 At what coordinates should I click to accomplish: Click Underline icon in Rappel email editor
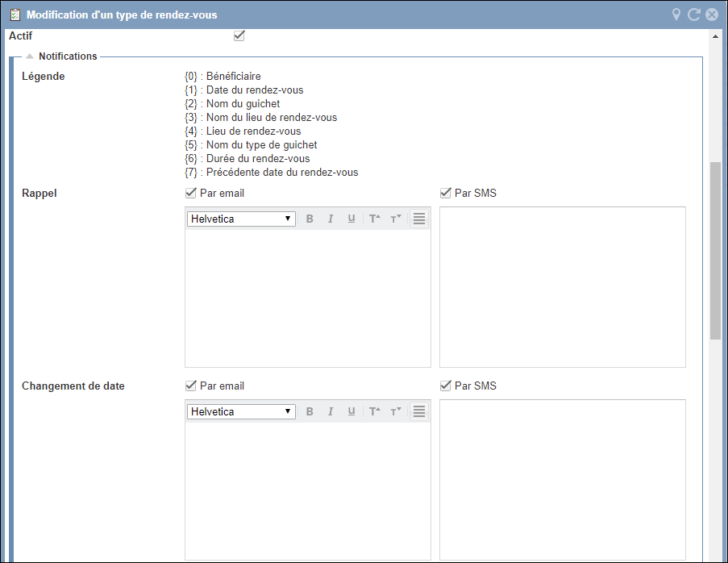pyautogui.click(x=352, y=219)
